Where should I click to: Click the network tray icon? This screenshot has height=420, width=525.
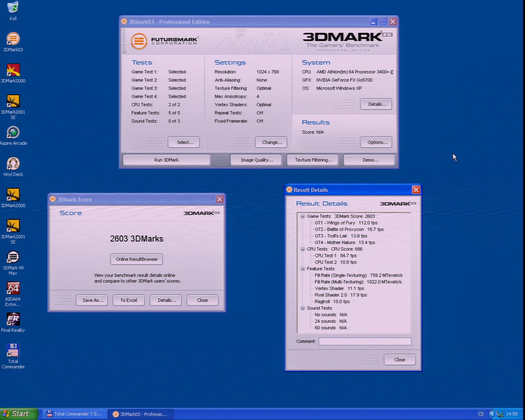pyautogui.click(x=500, y=414)
